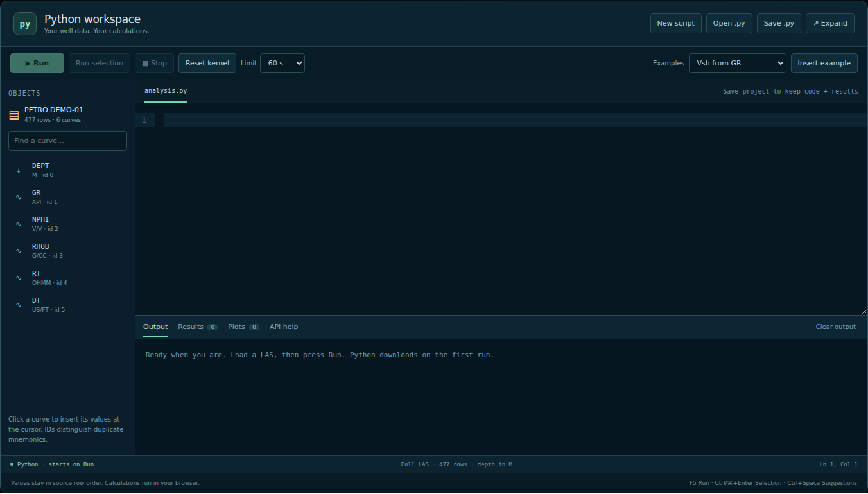Click the editor resize handle corner

tap(864, 311)
